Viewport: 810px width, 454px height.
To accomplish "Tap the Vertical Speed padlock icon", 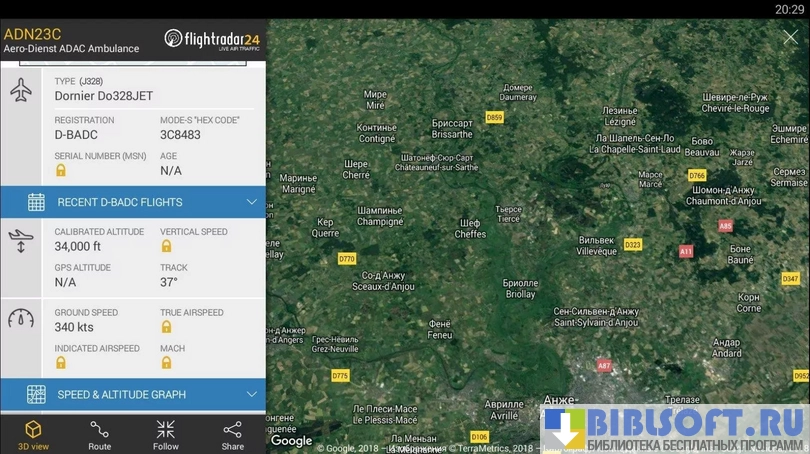I will (x=166, y=246).
